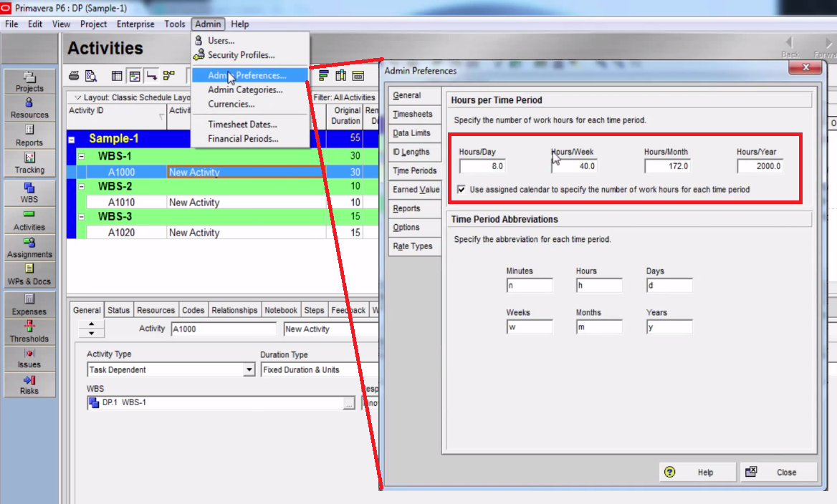Image resolution: width=837 pixels, height=504 pixels.
Task: Open the Reports sidebar icon
Action: [x=29, y=135]
